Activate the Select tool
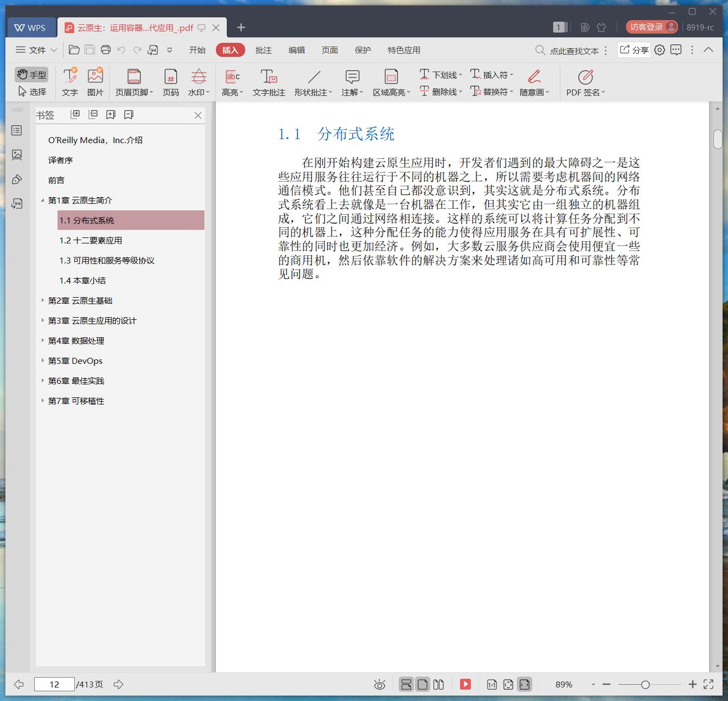This screenshot has height=701, width=728. [32, 92]
